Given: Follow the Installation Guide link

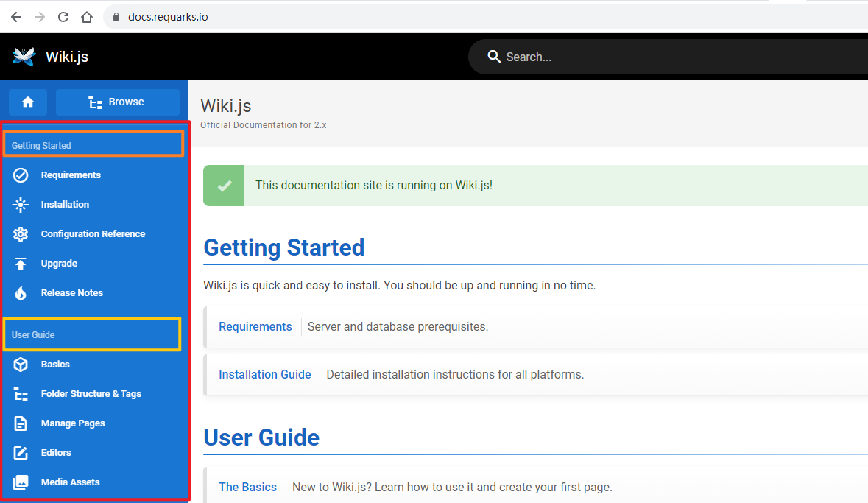Looking at the screenshot, I should click(264, 374).
